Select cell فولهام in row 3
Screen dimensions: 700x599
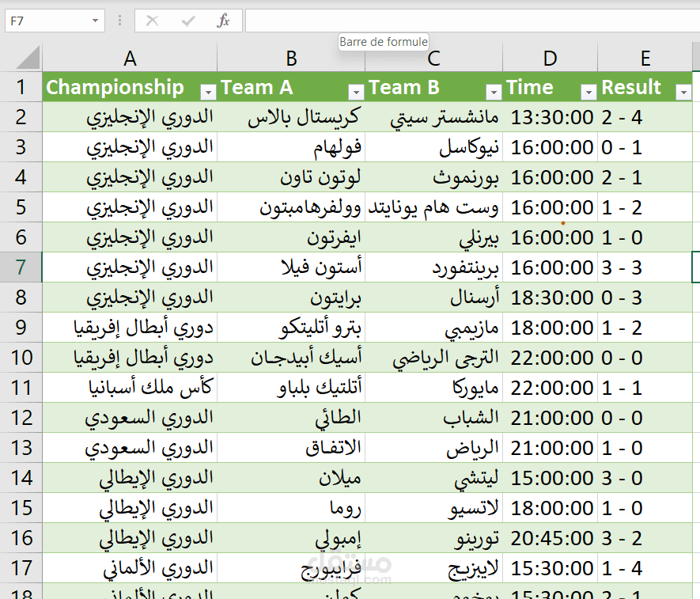pos(291,147)
